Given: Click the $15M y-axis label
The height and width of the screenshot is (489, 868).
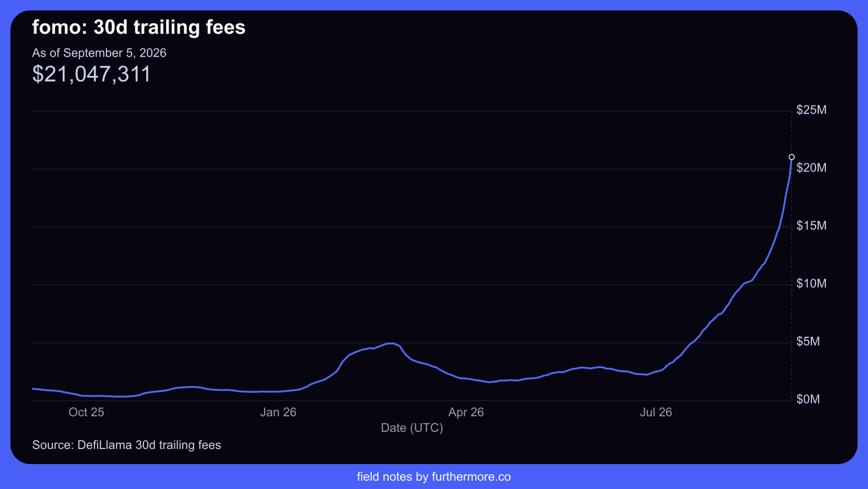Looking at the screenshot, I should [x=811, y=226].
